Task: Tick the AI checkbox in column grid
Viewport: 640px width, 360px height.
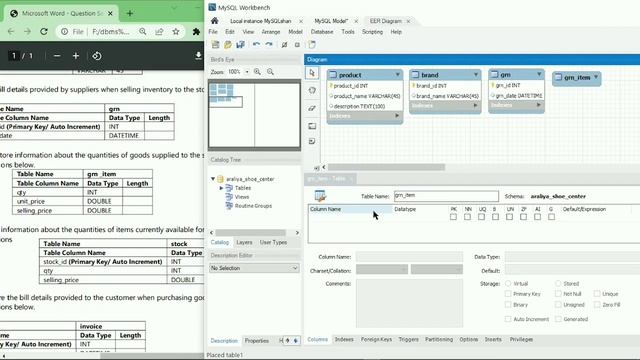Action: coord(537,217)
